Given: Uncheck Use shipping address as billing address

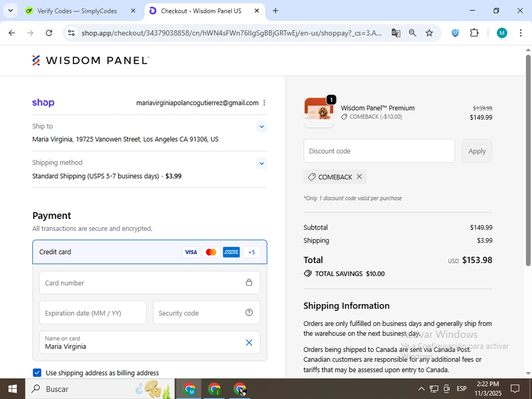Looking at the screenshot, I should (x=37, y=373).
